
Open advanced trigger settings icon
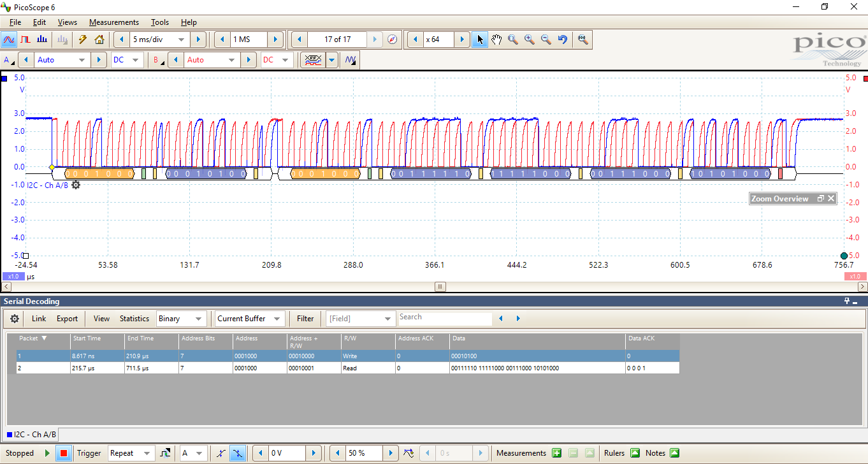point(165,453)
